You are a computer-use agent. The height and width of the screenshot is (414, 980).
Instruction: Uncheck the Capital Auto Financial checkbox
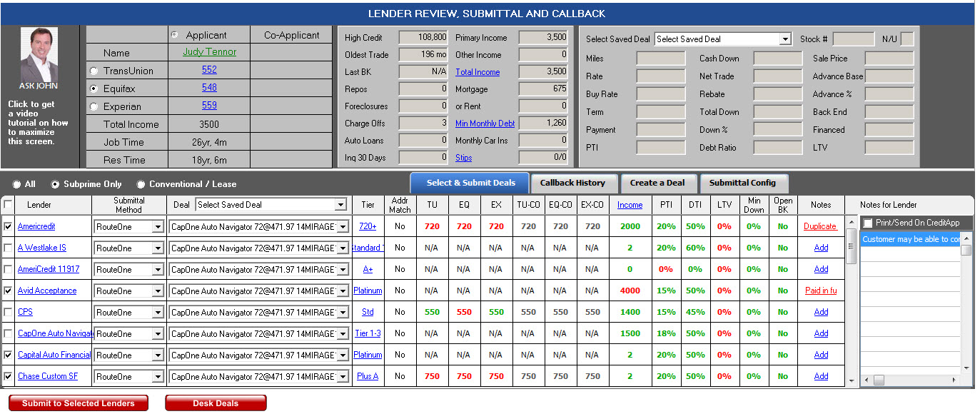coord(8,355)
